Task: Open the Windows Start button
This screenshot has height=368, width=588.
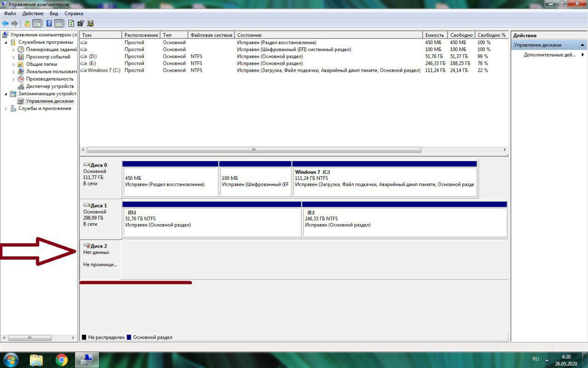Action: (10, 359)
